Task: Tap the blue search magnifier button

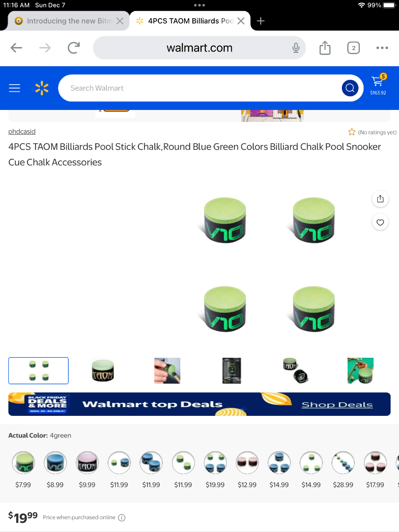Action: coord(350,88)
